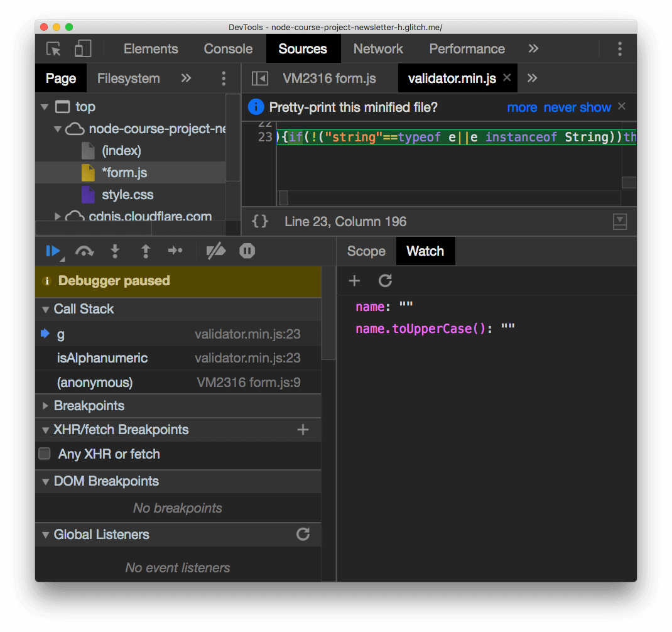Open the DevTools customize three-dot menu
Viewport: 672px width, 632px height.
click(620, 49)
